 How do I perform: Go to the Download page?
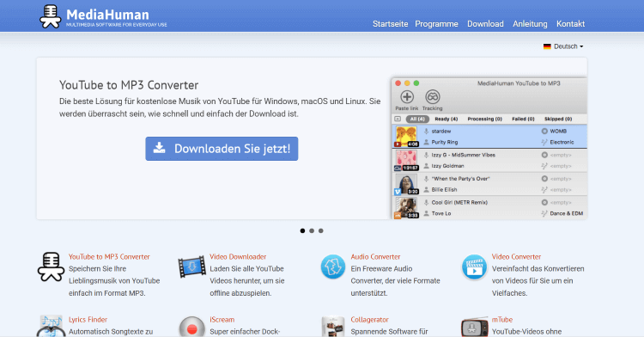point(485,24)
